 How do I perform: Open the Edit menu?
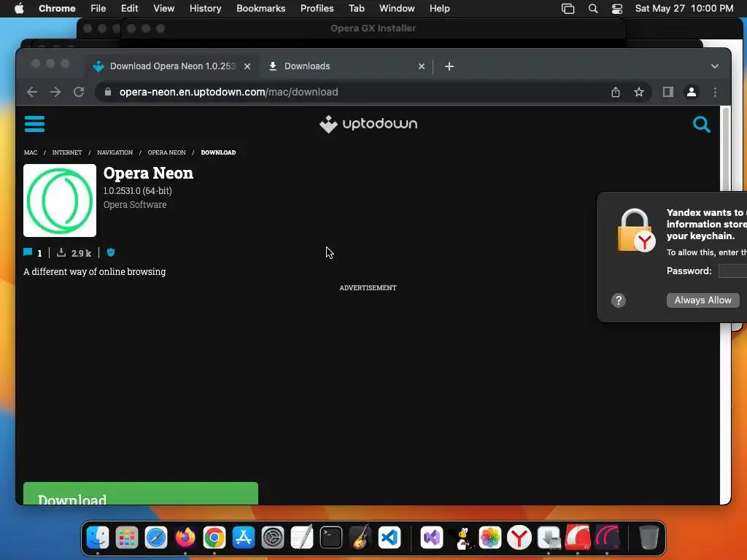coord(129,9)
